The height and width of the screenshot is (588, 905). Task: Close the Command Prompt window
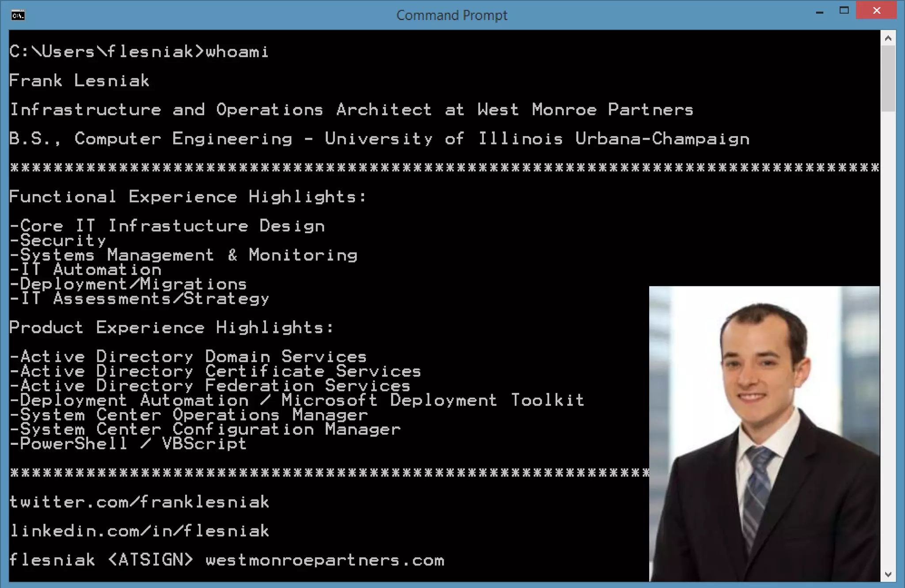pyautogui.click(x=876, y=11)
